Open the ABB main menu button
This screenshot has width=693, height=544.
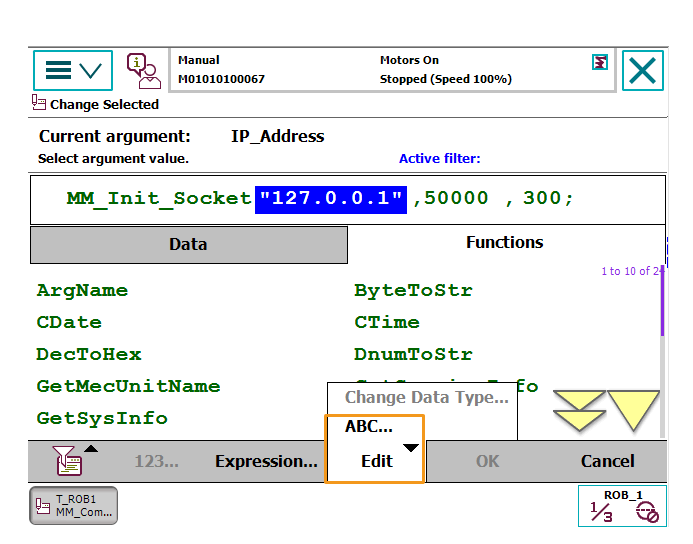click(x=73, y=71)
